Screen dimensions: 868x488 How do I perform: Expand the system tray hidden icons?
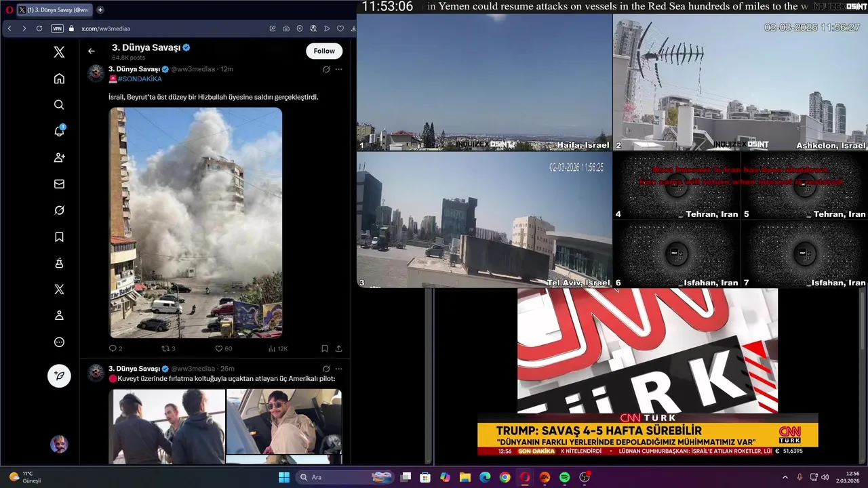click(x=785, y=477)
